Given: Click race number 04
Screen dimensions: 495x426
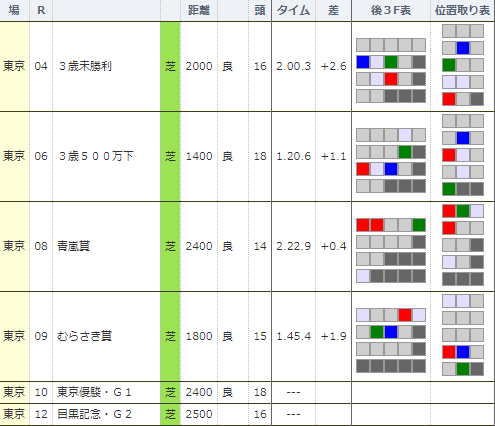Looking at the screenshot, I should (41, 66).
